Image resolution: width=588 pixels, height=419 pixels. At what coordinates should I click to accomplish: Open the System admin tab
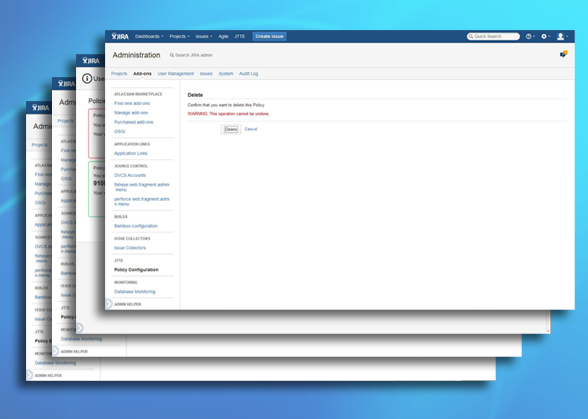(x=226, y=74)
